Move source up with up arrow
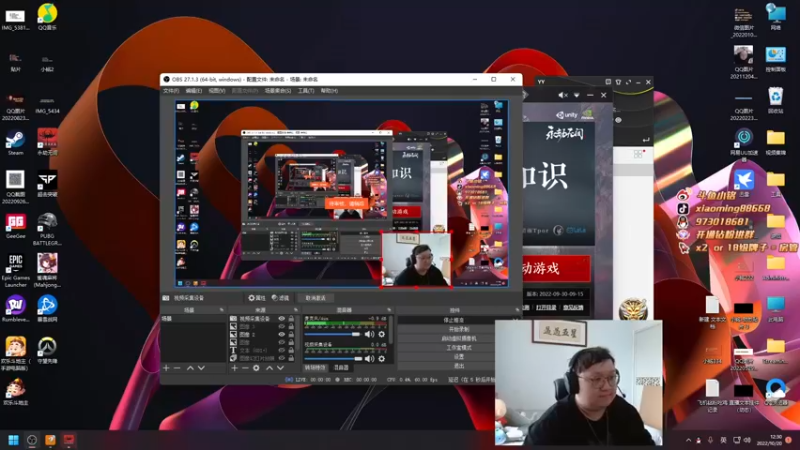Screen dimensions: 800x450 click(x=269, y=368)
